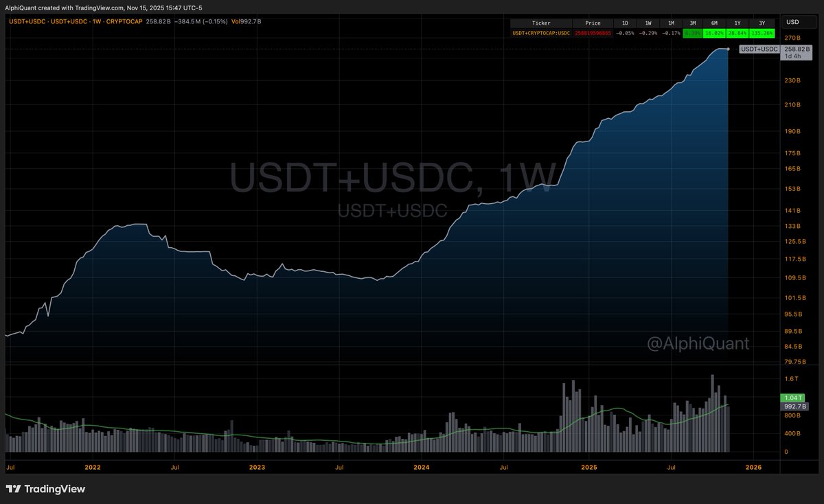This screenshot has height=504, width=824.
Task: Click the last data point on the chart line
Action: pyautogui.click(x=728, y=49)
